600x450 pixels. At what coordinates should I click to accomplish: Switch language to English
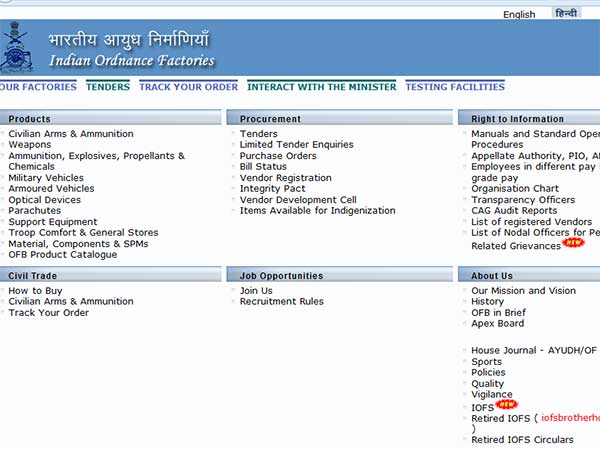(519, 15)
